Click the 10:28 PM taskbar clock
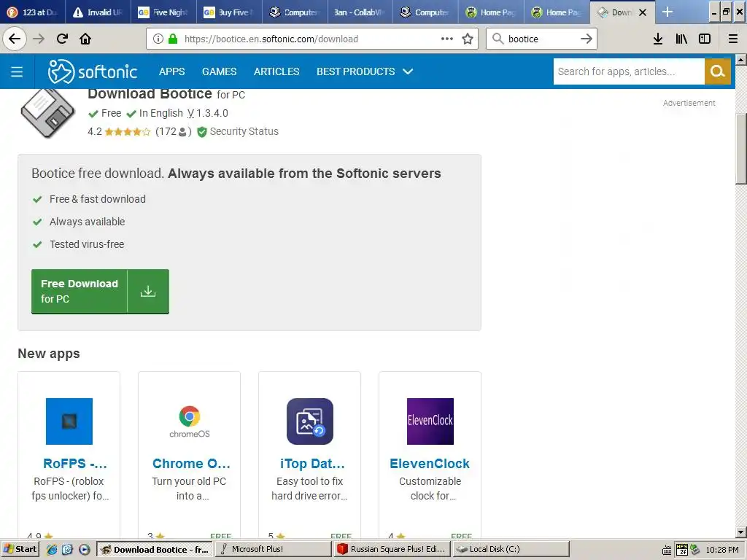 coord(722,550)
